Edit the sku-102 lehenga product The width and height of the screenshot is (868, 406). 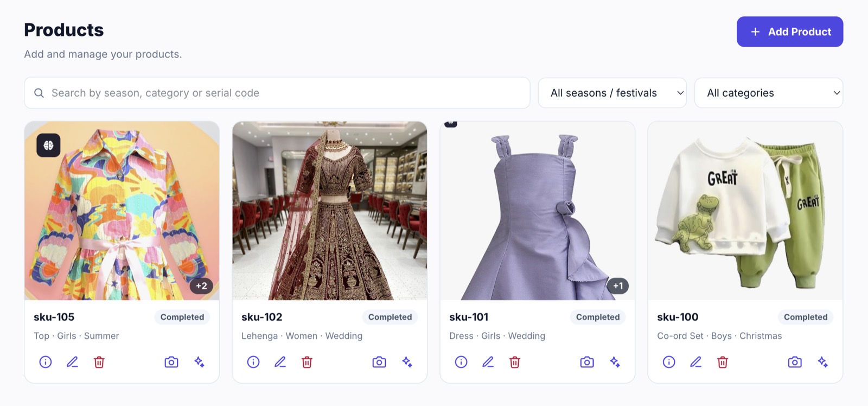pos(280,362)
